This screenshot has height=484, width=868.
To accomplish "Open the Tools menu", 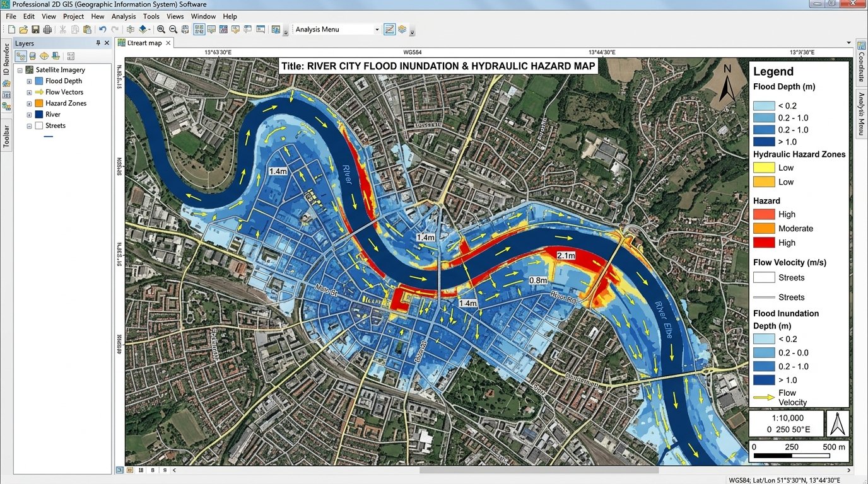I will (x=151, y=16).
